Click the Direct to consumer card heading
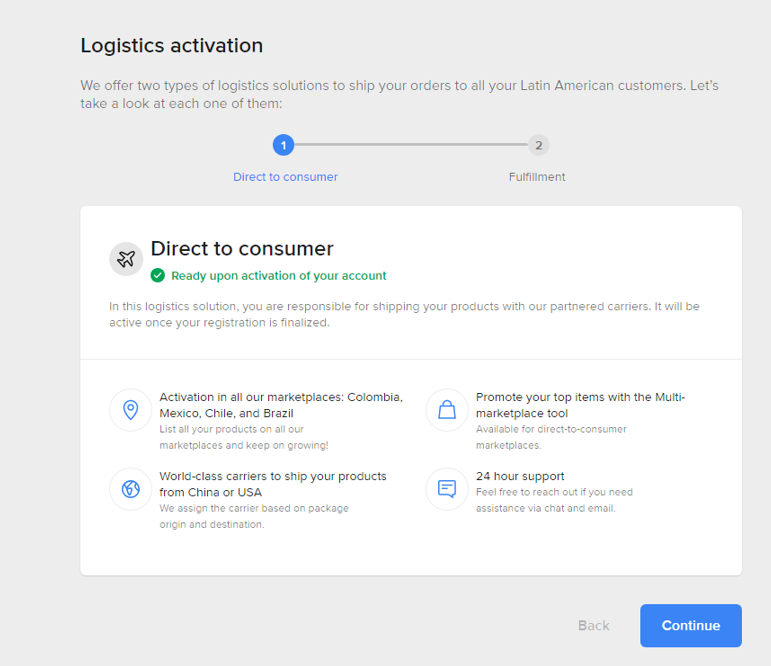This screenshot has height=666, width=771. pos(242,249)
